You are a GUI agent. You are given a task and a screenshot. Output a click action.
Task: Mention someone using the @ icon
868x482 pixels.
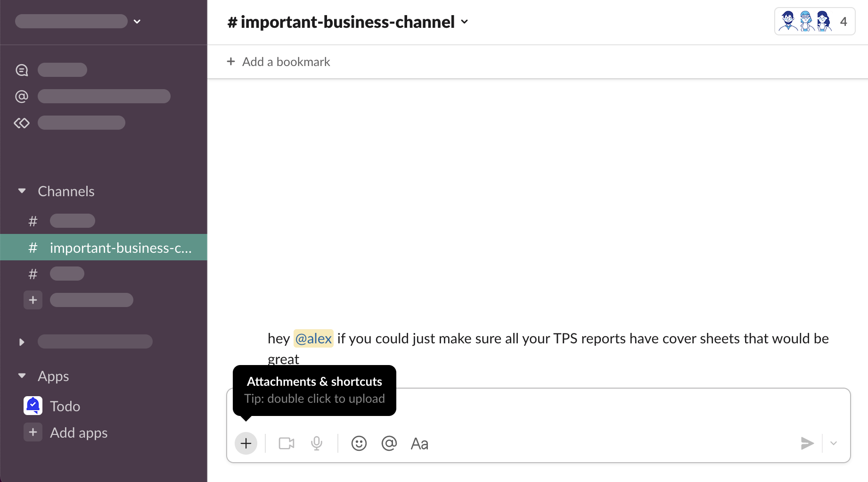pyautogui.click(x=389, y=443)
